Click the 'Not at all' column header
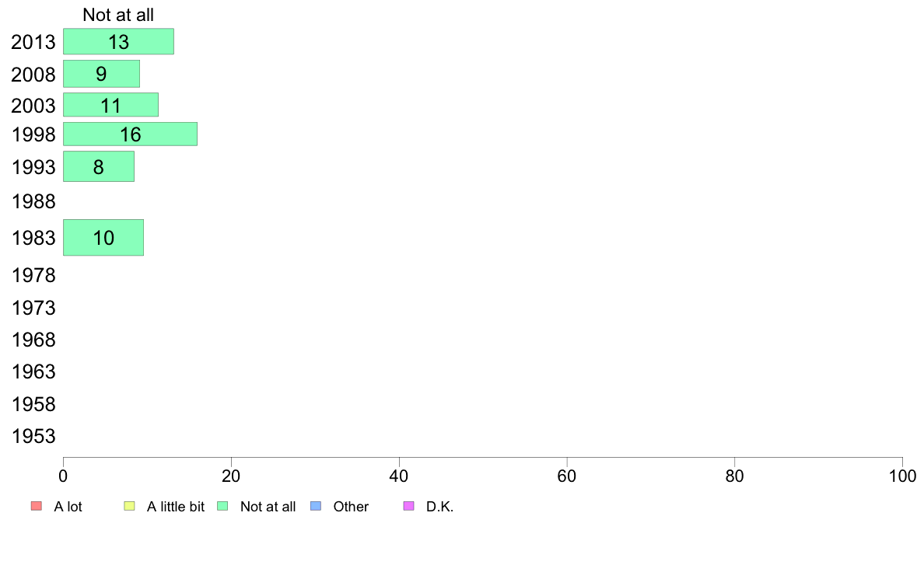 pyautogui.click(x=118, y=15)
